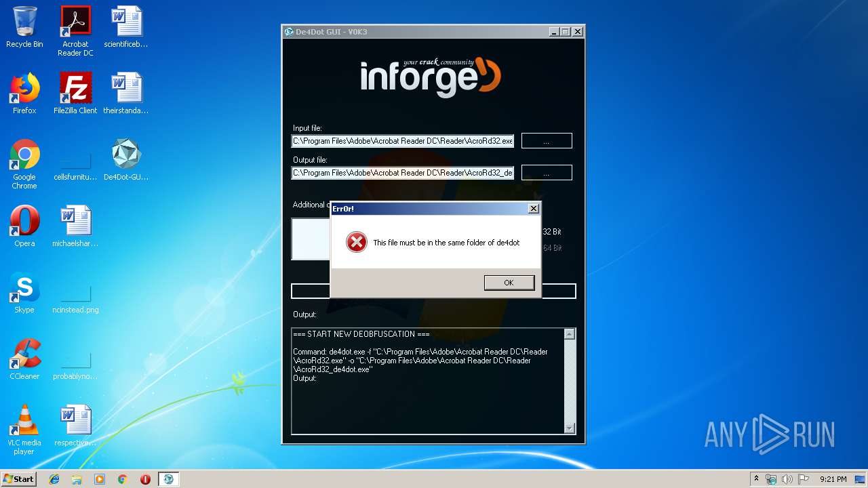Open the Start menu
The image size is (868, 488).
[18, 479]
